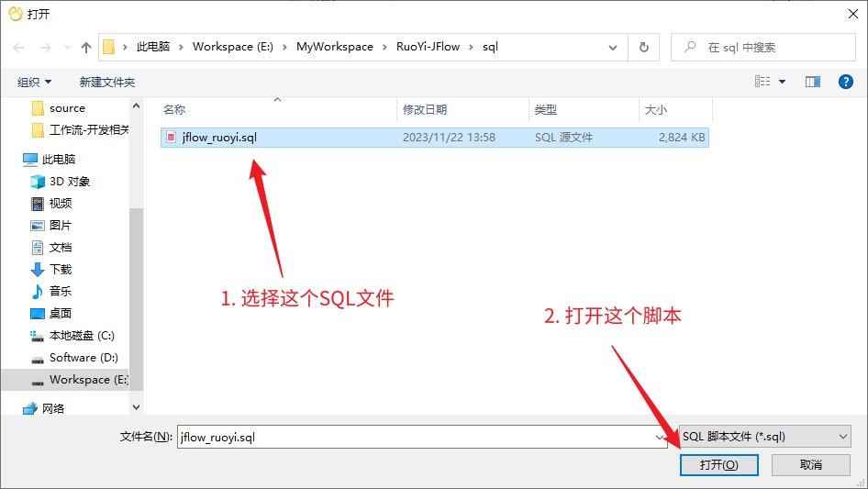Open the SQL 脚本文件 file type dropdown
868x489 pixels.
pos(765,437)
